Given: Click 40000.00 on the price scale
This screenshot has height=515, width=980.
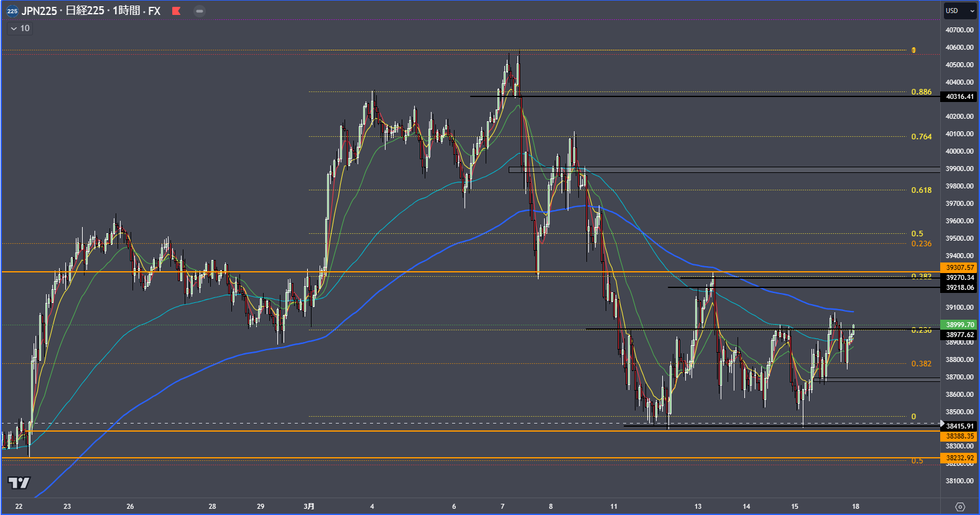Looking at the screenshot, I should [x=959, y=151].
